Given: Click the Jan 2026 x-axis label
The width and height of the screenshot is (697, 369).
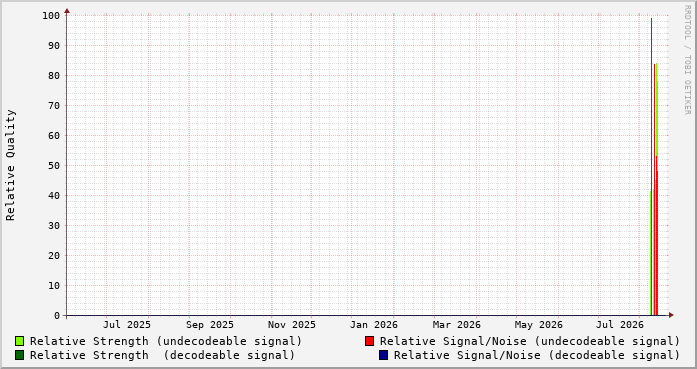Looking at the screenshot, I should (373, 325).
